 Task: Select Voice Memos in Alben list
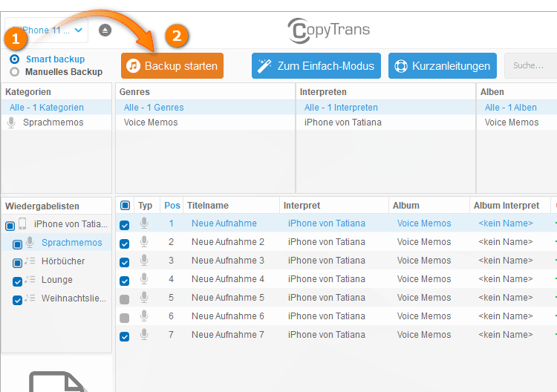(517, 122)
